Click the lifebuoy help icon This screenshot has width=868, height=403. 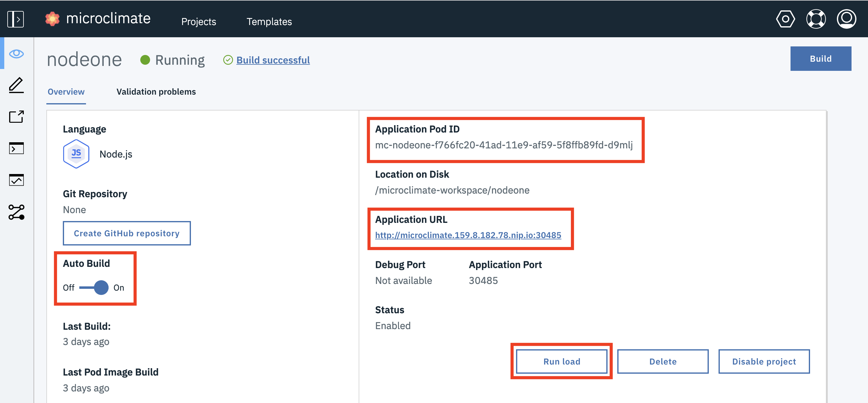(816, 19)
